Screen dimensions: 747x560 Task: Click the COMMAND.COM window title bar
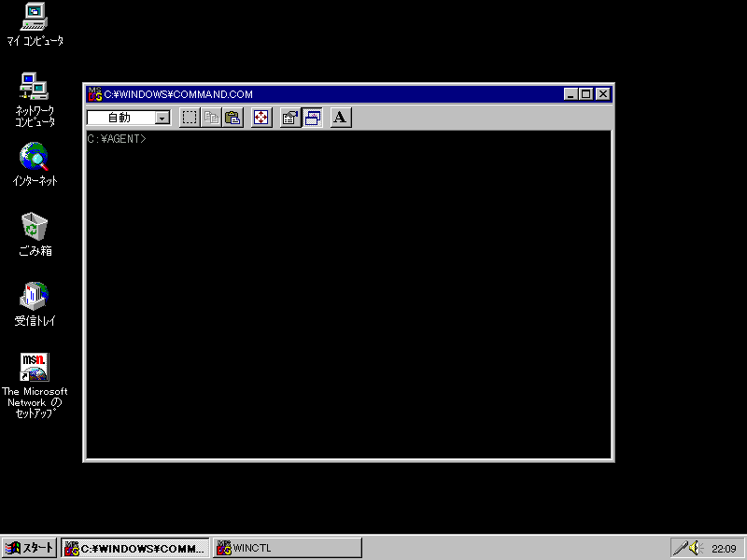[x=348, y=94]
